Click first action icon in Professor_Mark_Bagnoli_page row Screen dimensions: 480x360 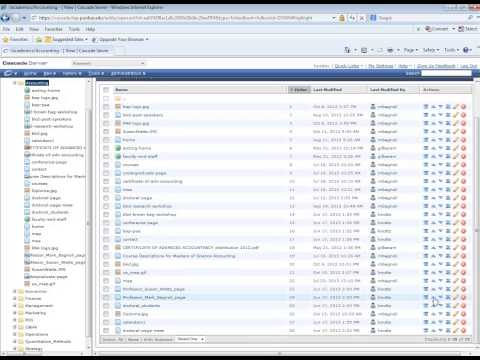426,297
